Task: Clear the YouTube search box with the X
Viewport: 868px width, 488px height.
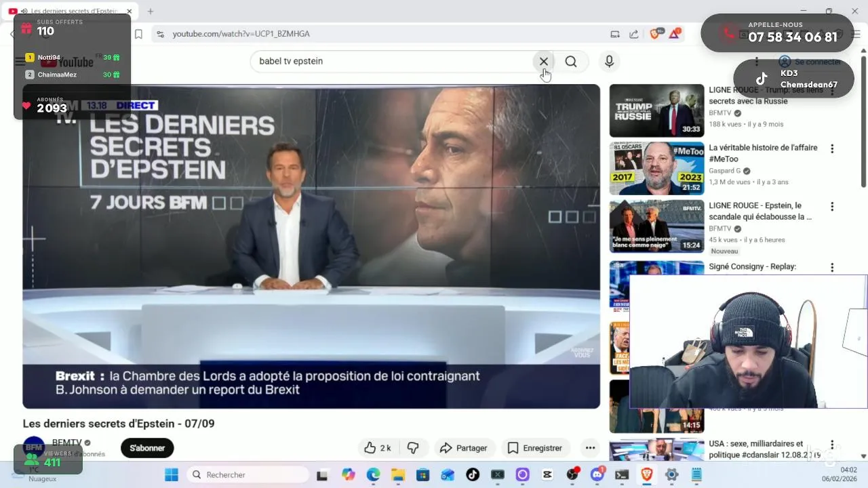Action: (544, 62)
